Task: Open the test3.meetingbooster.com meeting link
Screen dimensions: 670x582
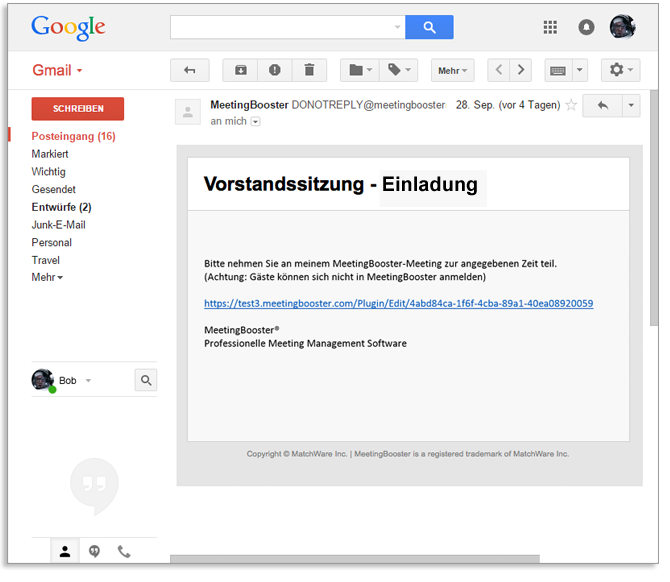Action: click(x=399, y=303)
